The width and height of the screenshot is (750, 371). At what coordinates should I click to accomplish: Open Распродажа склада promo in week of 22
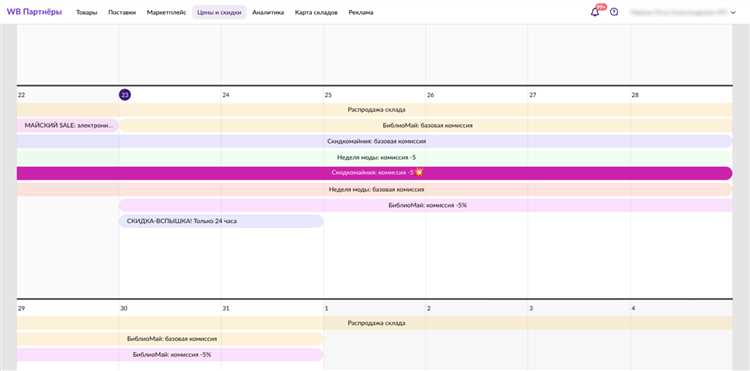pos(375,109)
